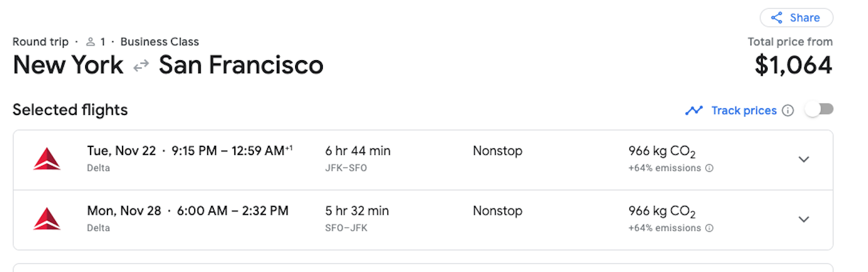Click Delta logo on the Nov 22 flight
This screenshot has width=868, height=272.
(x=47, y=159)
